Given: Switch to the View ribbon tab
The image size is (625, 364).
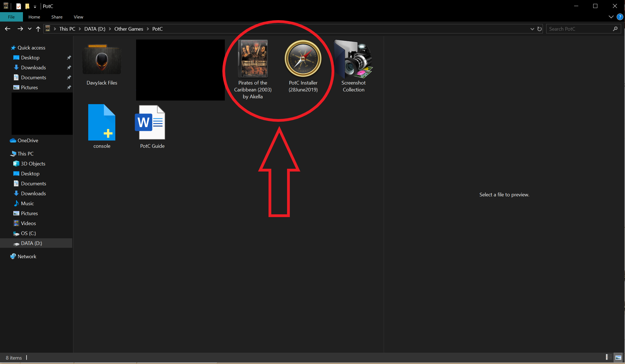Looking at the screenshot, I should [x=79, y=17].
